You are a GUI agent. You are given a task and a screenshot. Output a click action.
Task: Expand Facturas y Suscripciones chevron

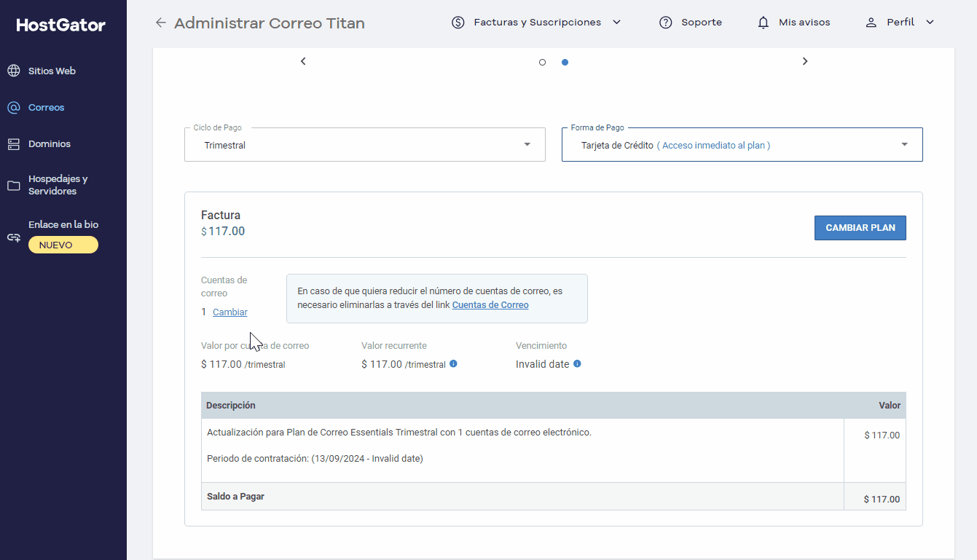617,23
